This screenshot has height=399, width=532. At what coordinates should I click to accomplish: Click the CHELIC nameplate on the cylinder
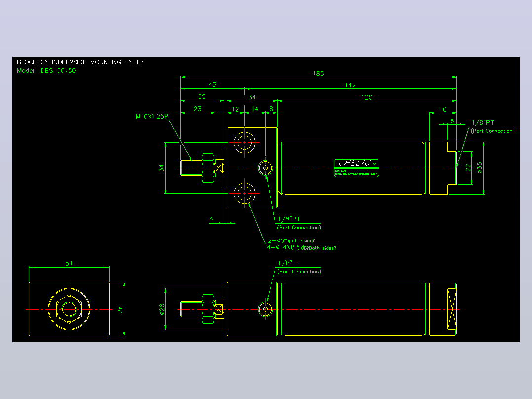coord(356,168)
